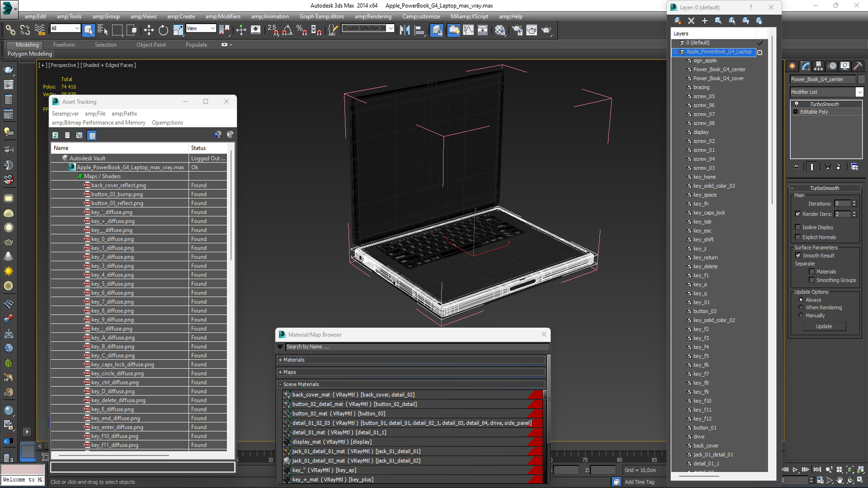Image resolution: width=868 pixels, height=488 pixels.
Task: Add selected objects to layer plus icon
Action: tap(704, 21)
